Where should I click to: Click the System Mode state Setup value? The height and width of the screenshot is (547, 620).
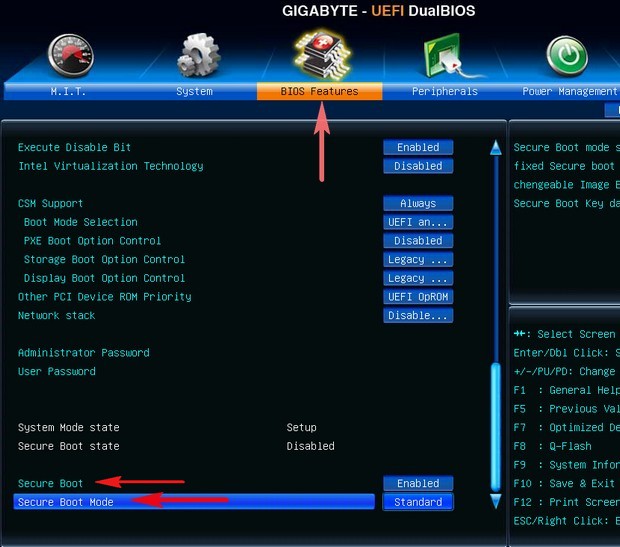click(x=301, y=428)
